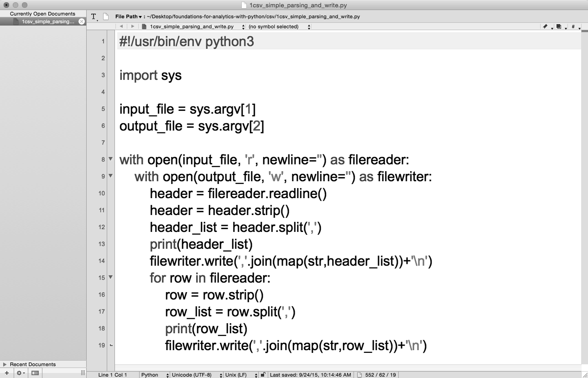This screenshot has height=378, width=588.
Task: Collapse the fold triangle at line 9
Action: point(110,176)
